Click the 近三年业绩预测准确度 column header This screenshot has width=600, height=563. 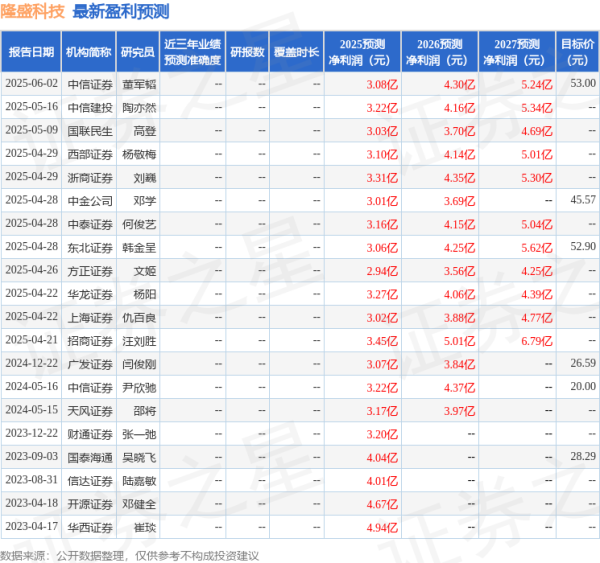point(191,51)
